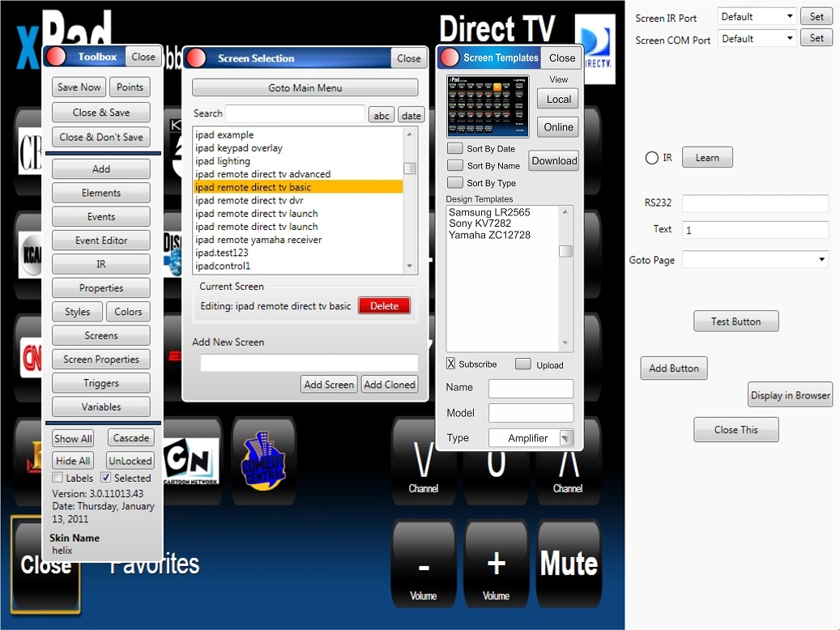Click the Save Now button
This screenshot has height=630, width=840.
pyautogui.click(x=79, y=87)
